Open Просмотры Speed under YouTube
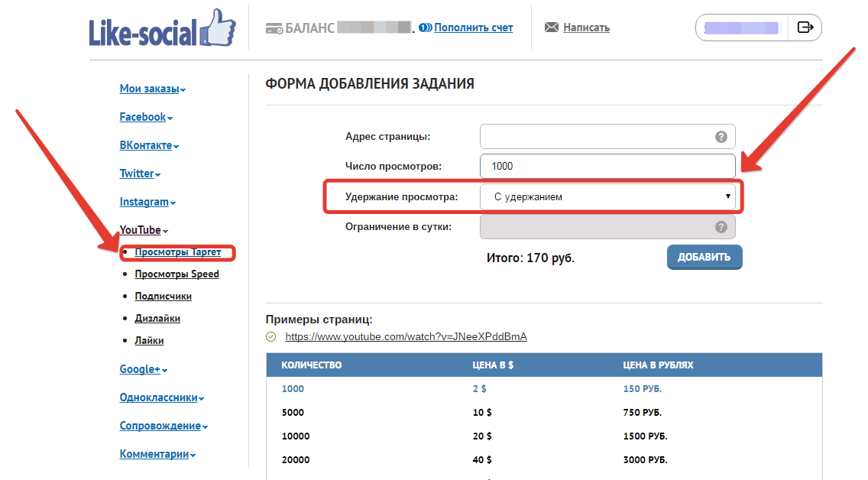868x480 pixels. 177,274
